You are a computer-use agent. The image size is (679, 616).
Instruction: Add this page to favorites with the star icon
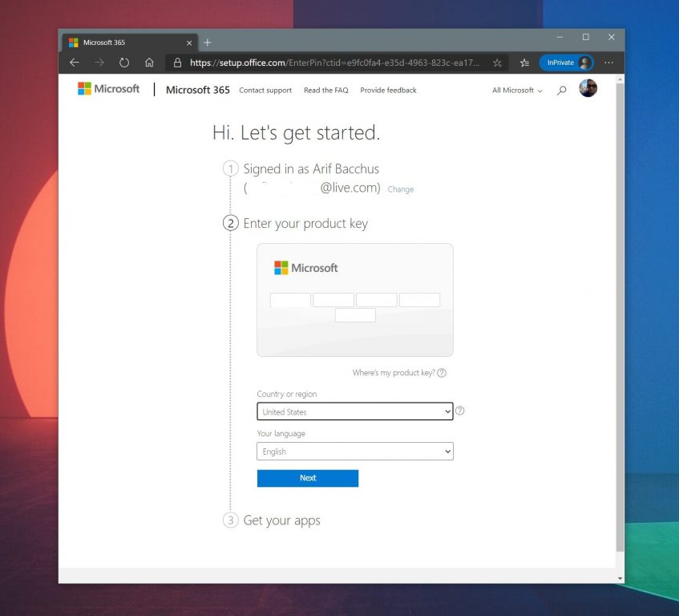[497, 62]
